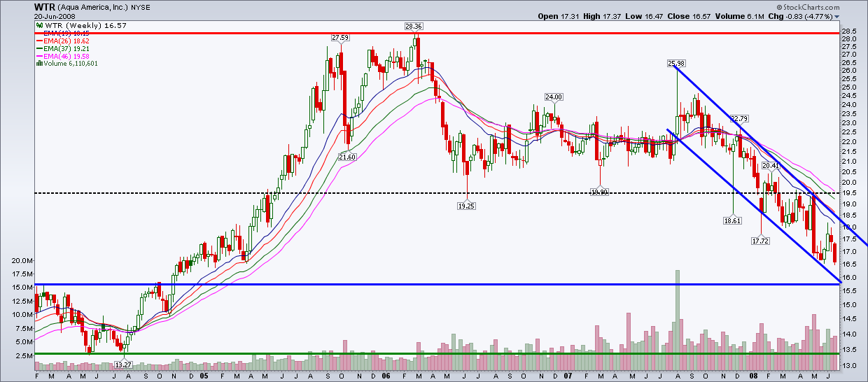Image resolution: width=868 pixels, height=382 pixels.
Task: Click the 25.98 spike price annotation
Action: 675,63
